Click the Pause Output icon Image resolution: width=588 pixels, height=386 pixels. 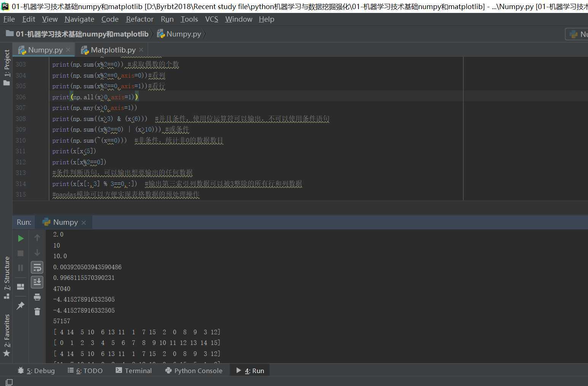(x=21, y=268)
